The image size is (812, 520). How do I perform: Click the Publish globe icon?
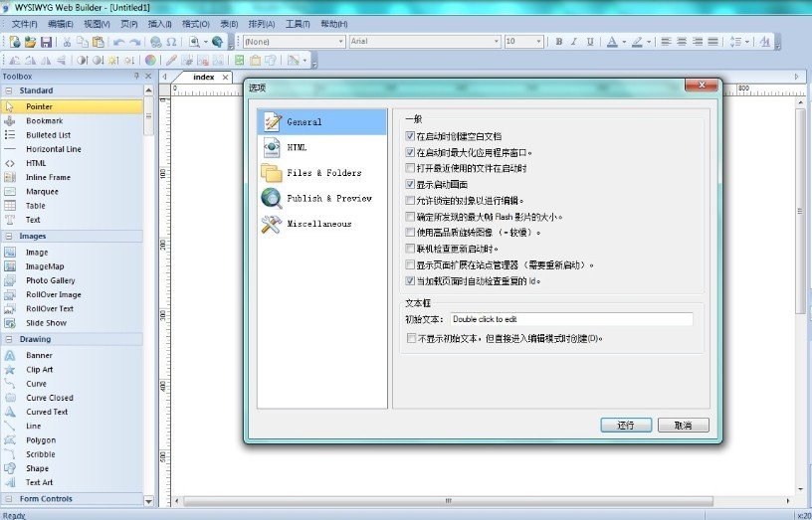point(218,42)
